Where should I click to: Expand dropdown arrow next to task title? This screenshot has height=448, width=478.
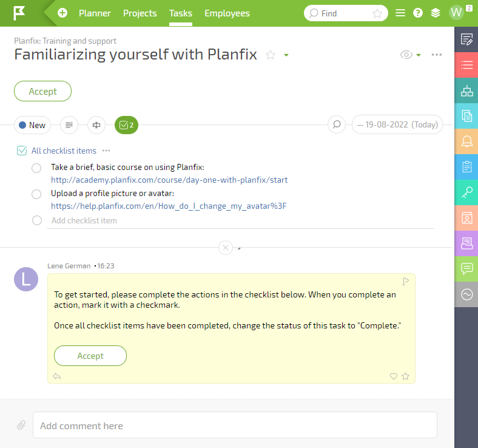pos(286,55)
